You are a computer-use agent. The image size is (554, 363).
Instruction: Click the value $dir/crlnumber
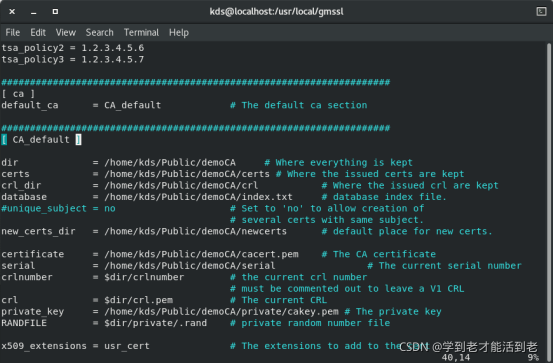pos(144,277)
